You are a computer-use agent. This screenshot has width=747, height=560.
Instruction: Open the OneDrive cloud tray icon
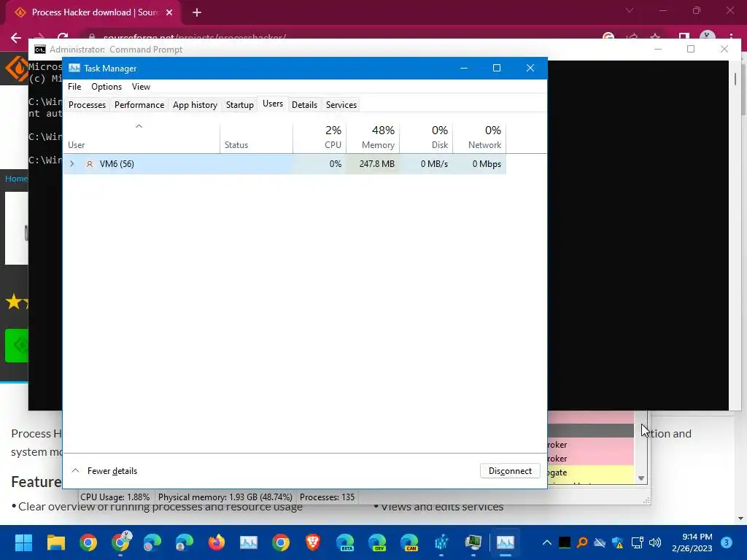point(600,542)
